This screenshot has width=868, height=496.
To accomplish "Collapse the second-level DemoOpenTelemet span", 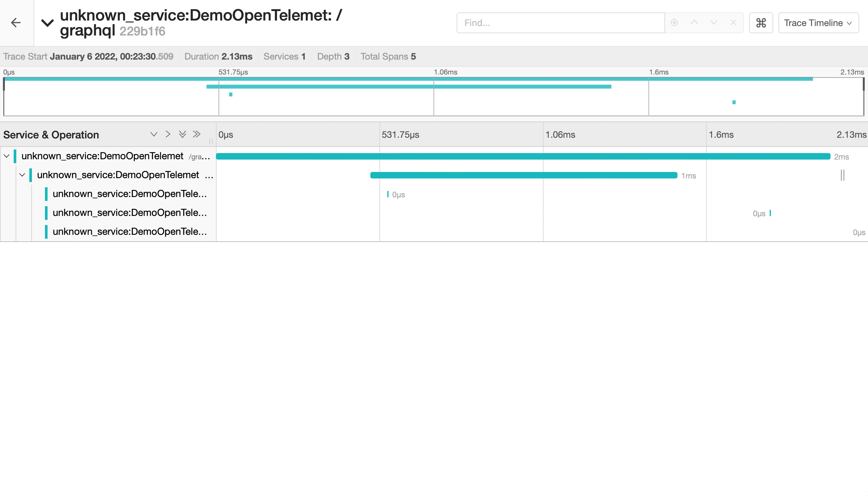I will pyautogui.click(x=22, y=175).
